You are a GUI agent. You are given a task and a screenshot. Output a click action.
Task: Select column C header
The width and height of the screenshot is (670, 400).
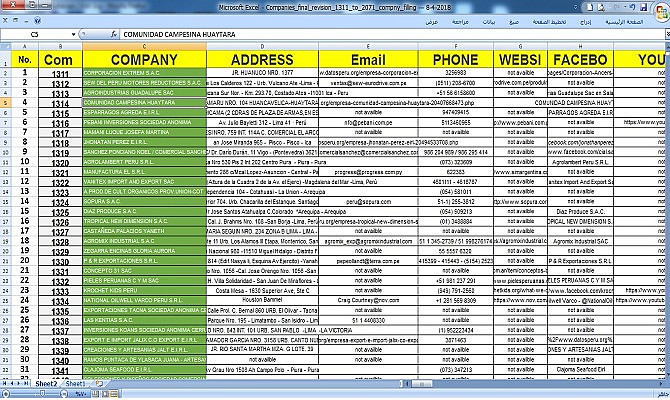pos(144,46)
